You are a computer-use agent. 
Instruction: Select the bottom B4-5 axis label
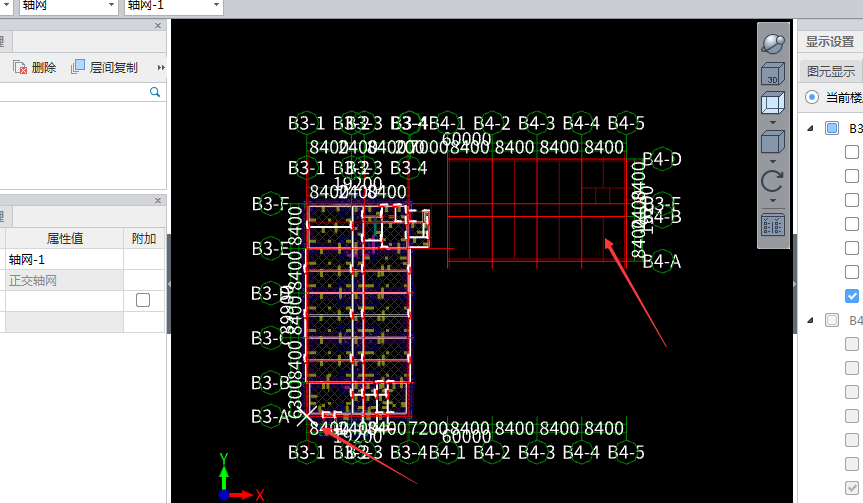click(626, 452)
